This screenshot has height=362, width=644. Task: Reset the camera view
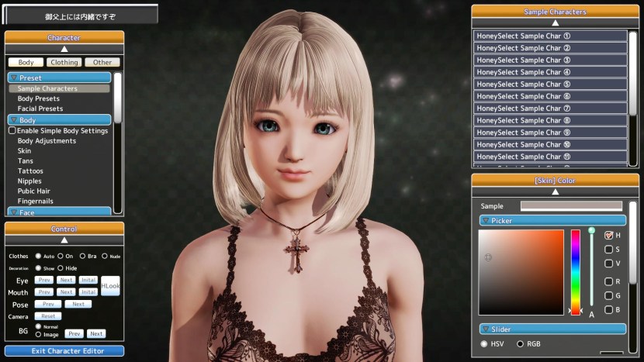(48, 316)
